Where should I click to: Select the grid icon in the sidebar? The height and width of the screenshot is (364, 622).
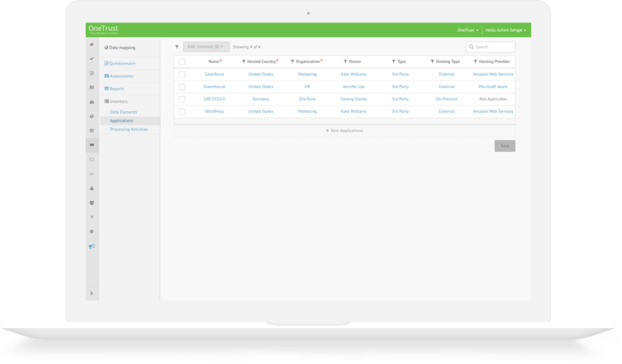(91, 88)
